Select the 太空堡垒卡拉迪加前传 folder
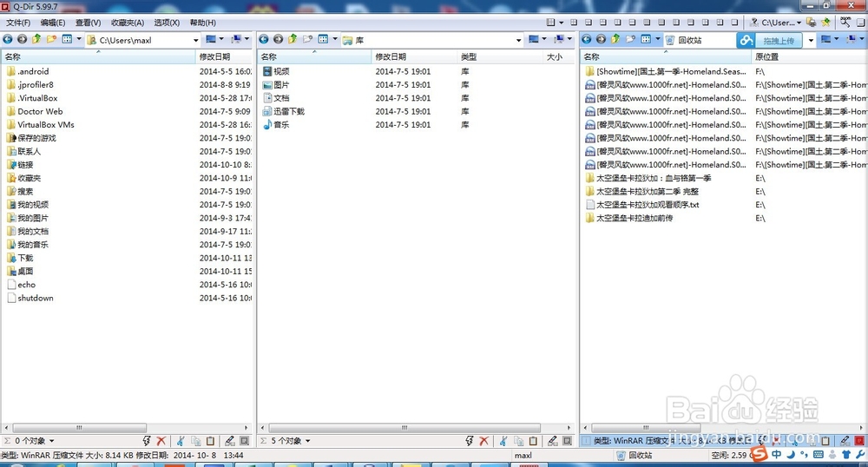The height and width of the screenshot is (467, 868). tap(635, 218)
